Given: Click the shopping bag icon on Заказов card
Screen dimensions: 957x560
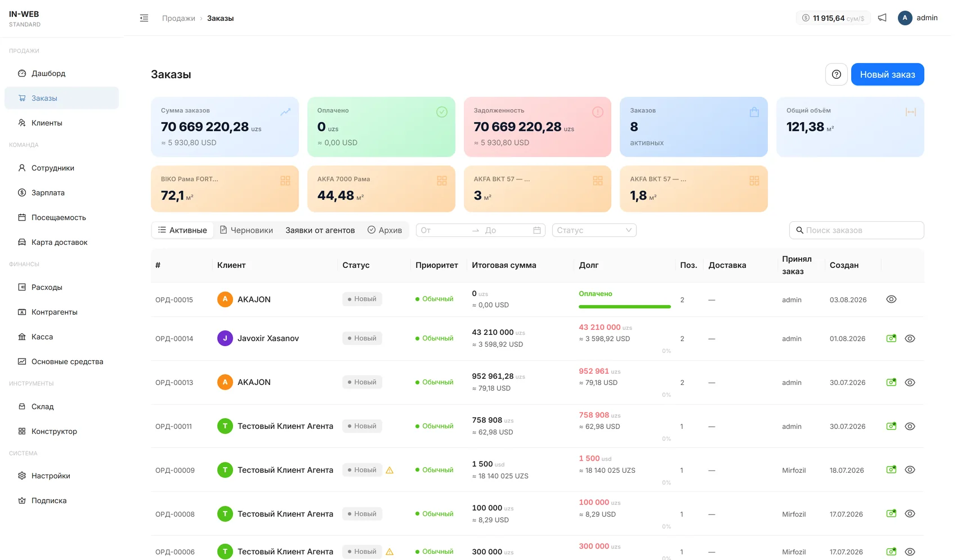Looking at the screenshot, I should coord(754,112).
